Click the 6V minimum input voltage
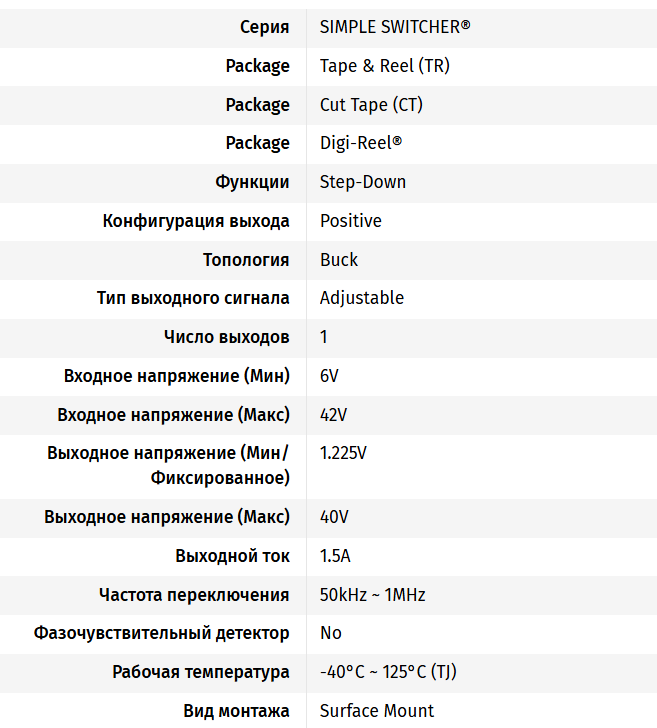 point(330,376)
